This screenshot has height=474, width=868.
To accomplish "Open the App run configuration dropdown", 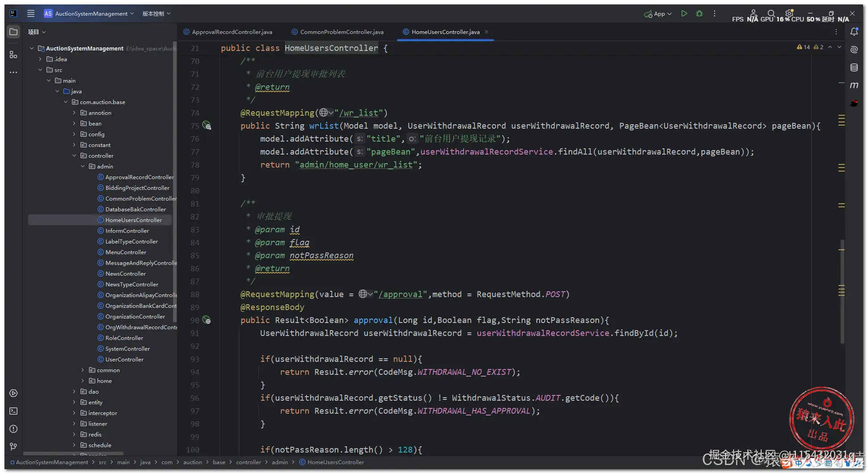I will (x=658, y=13).
